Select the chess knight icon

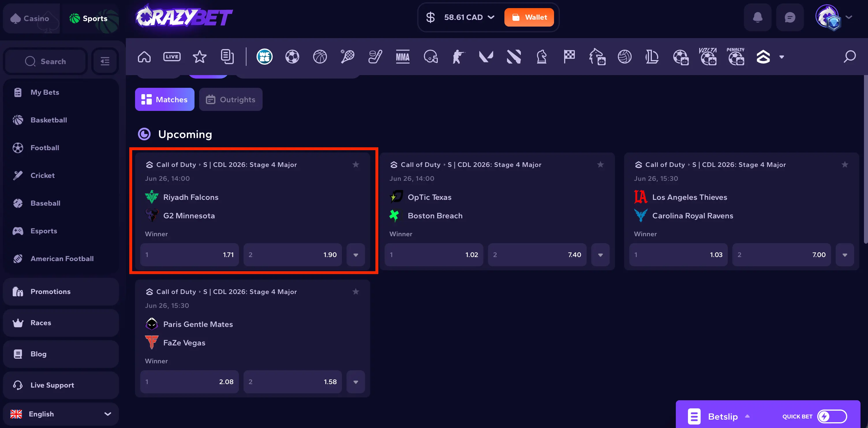(541, 57)
